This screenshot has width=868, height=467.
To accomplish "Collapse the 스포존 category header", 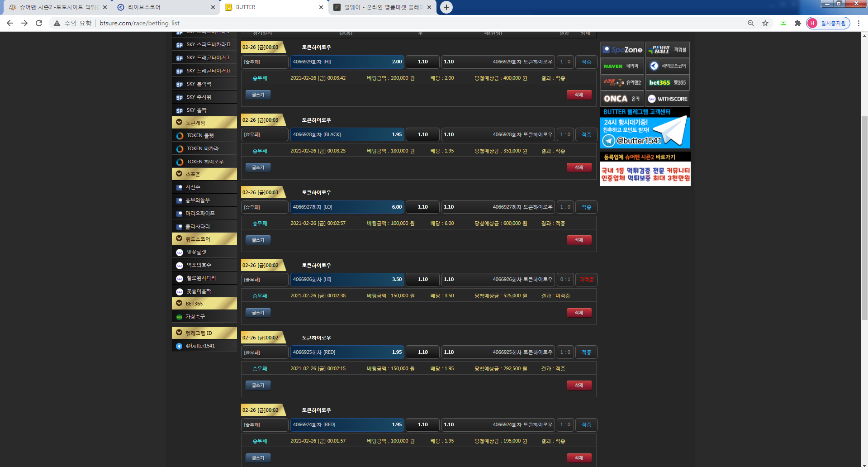I will pyautogui.click(x=204, y=174).
